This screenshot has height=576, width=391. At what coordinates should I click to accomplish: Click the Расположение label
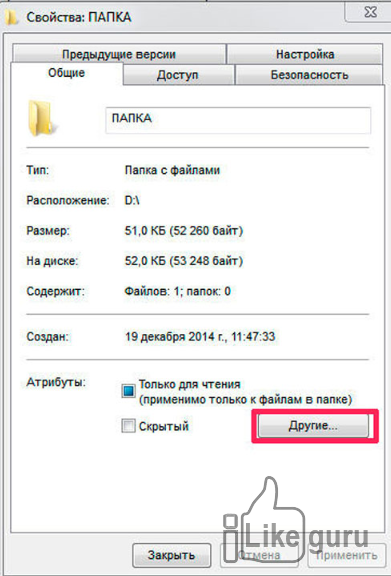click(68, 201)
